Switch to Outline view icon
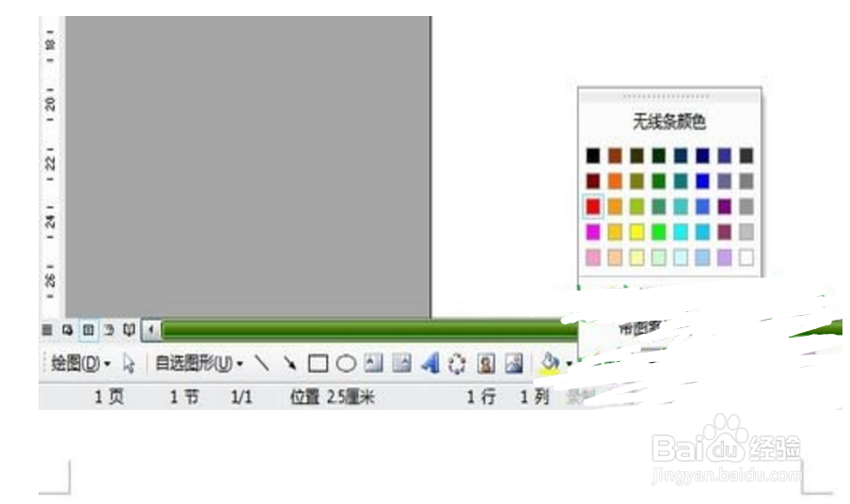 (x=109, y=329)
